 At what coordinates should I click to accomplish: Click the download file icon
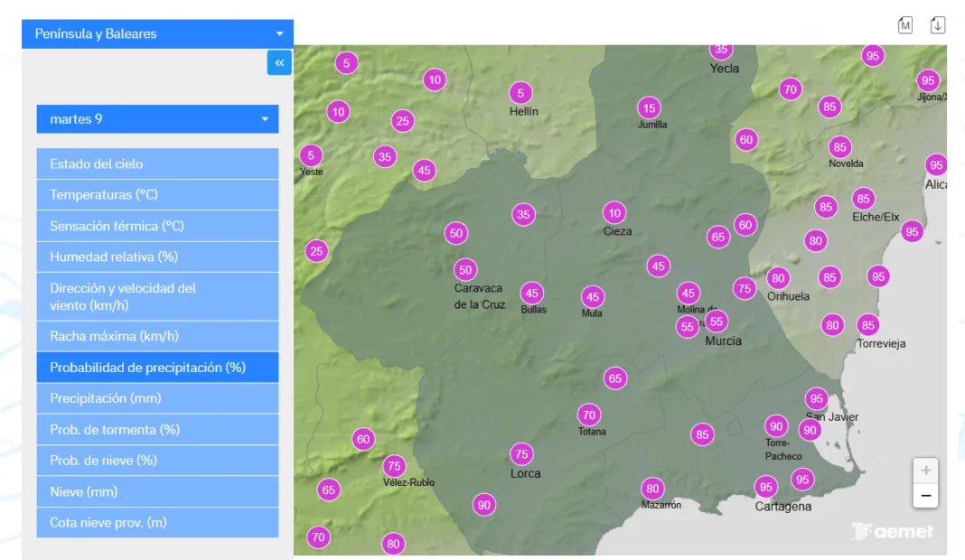938,25
